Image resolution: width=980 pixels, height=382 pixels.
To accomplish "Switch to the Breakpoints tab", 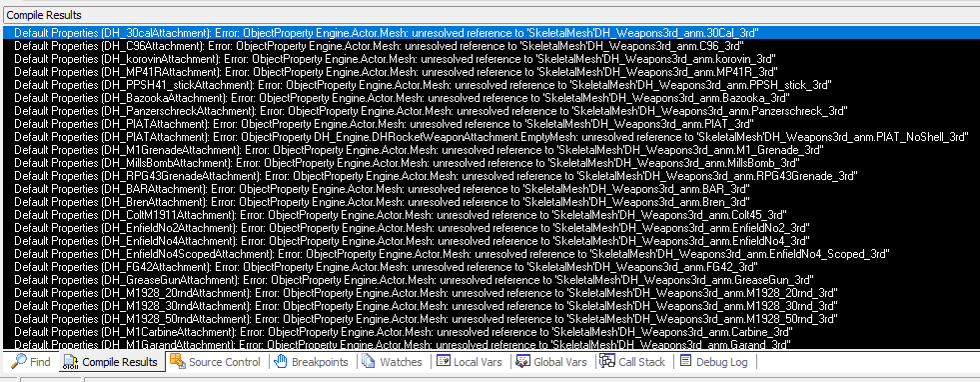I will click(312, 361).
